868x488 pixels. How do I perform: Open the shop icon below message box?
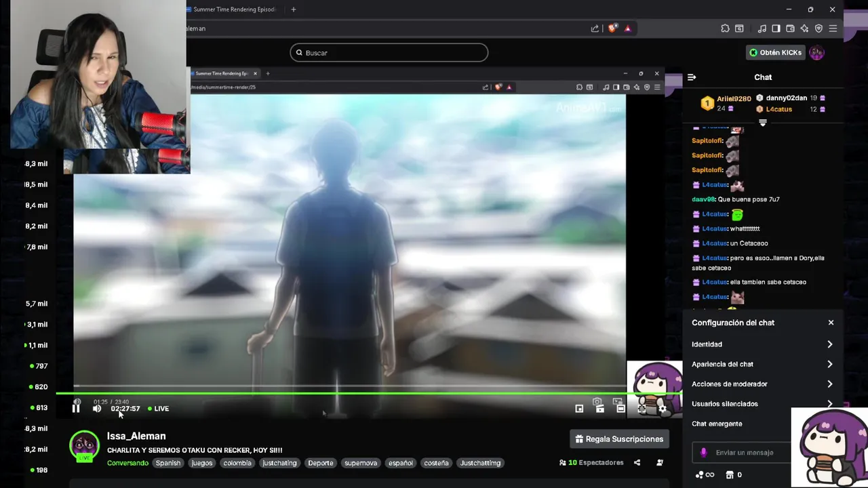(730, 474)
